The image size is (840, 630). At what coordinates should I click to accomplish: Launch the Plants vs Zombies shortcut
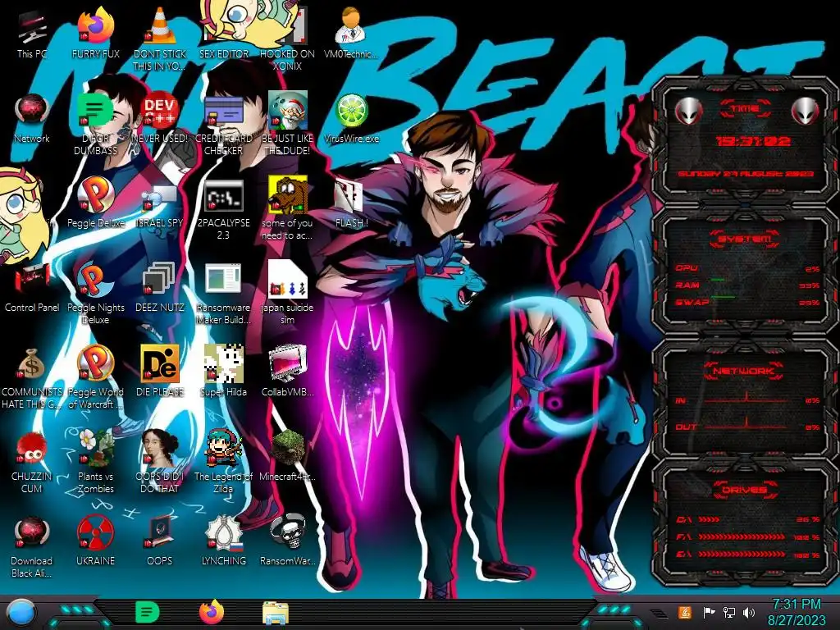95,449
